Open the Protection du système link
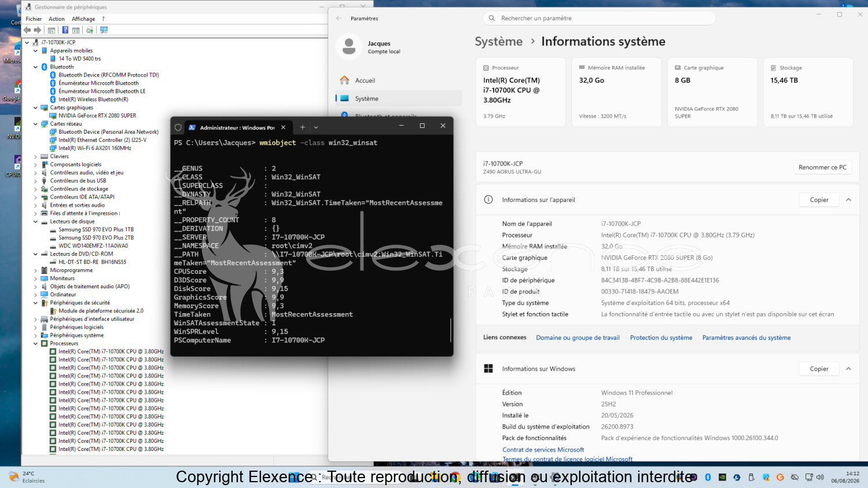The height and width of the screenshot is (488, 868). click(661, 337)
